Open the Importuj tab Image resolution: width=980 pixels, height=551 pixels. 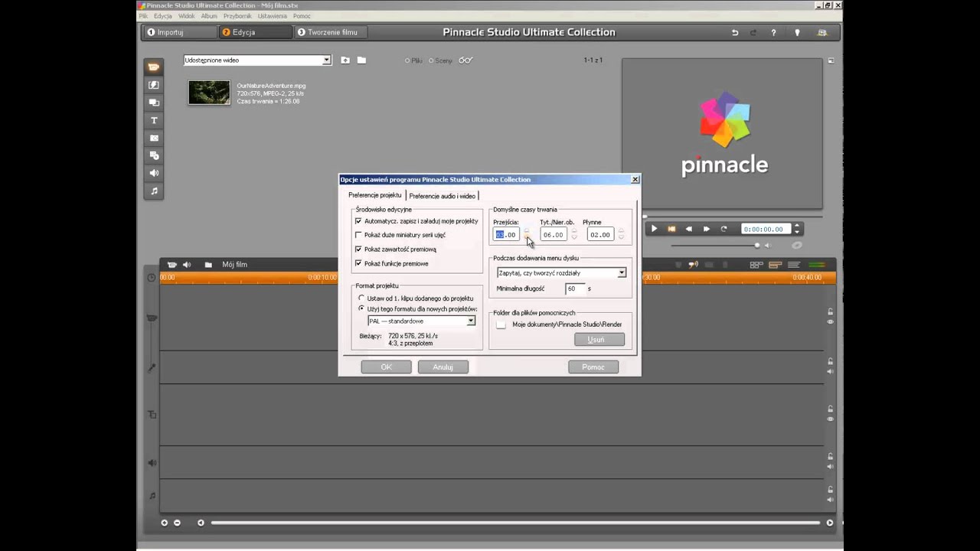click(x=180, y=32)
